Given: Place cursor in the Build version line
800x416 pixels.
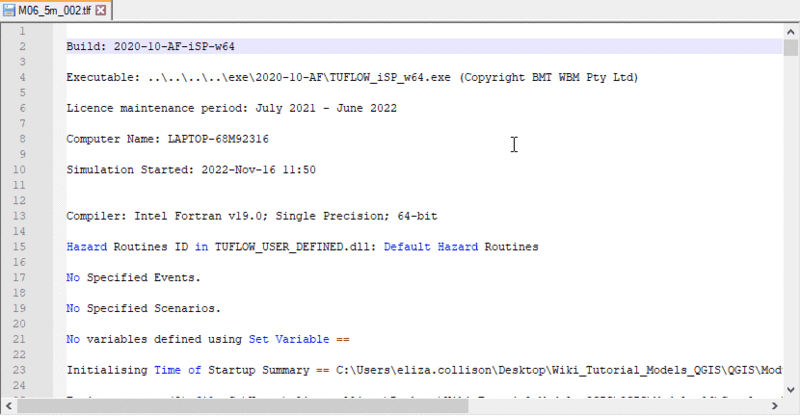Looking at the screenshot, I should [151, 47].
